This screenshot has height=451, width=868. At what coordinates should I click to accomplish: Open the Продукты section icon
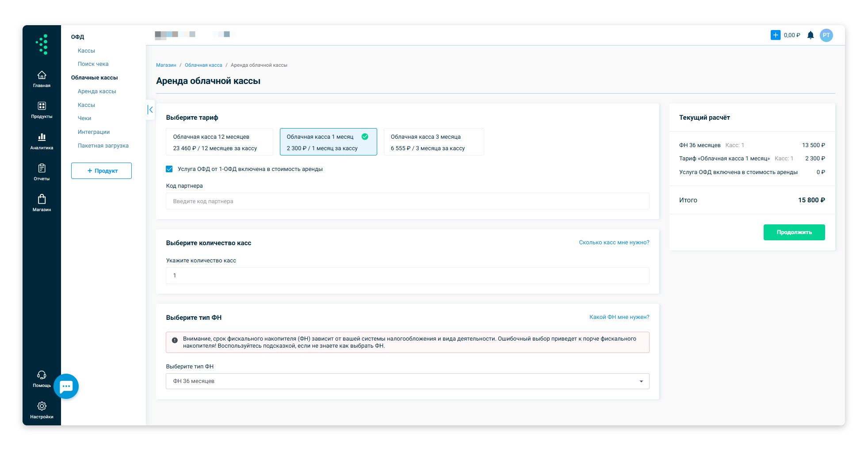[x=42, y=106]
